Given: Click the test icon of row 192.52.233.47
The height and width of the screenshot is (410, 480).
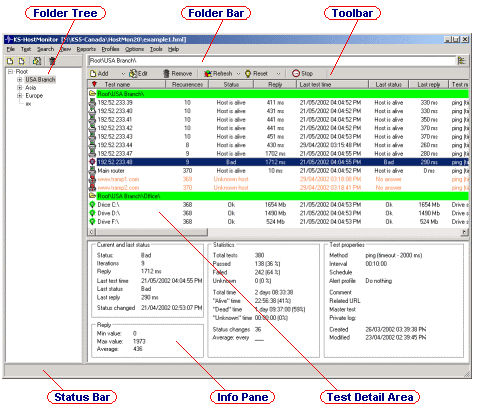Looking at the screenshot, I should (92, 153).
